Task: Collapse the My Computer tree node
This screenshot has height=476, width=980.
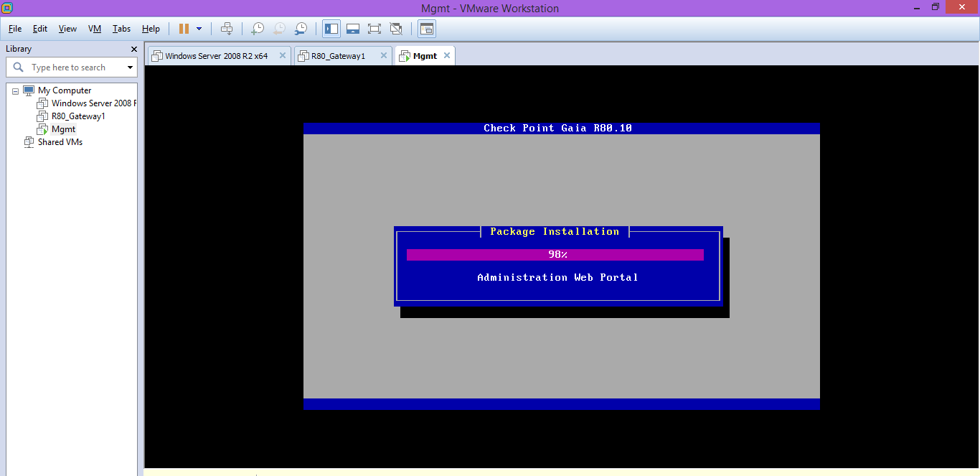Action: pyautogui.click(x=15, y=90)
